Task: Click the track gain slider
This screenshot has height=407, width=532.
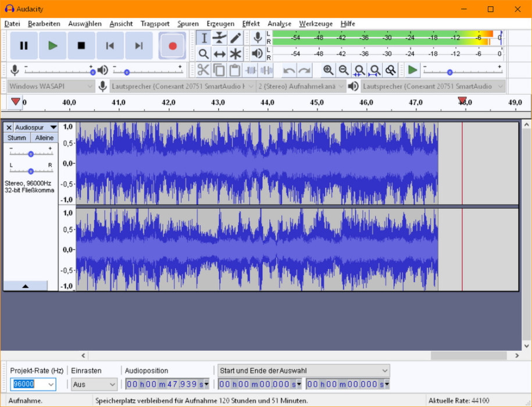Action: 31,154
